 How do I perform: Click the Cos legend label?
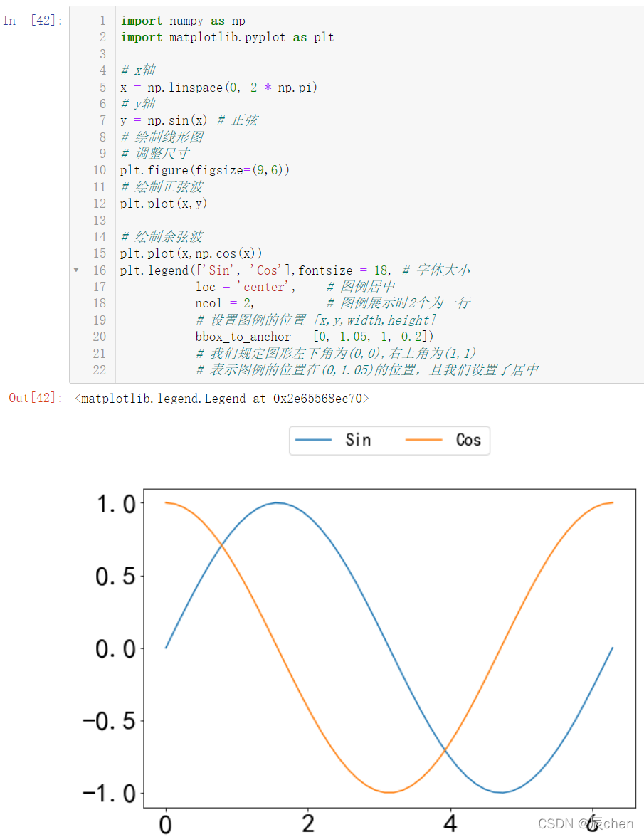pyautogui.click(x=468, y=440)
